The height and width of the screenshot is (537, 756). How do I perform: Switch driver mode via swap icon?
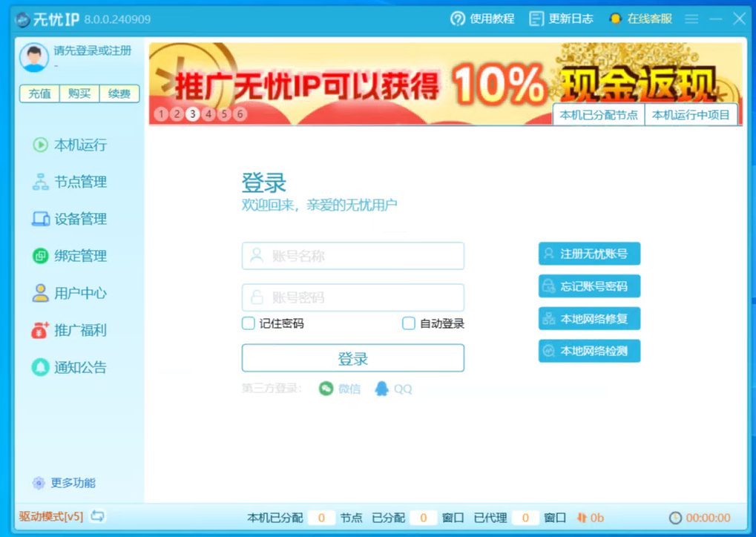point(97,516)
